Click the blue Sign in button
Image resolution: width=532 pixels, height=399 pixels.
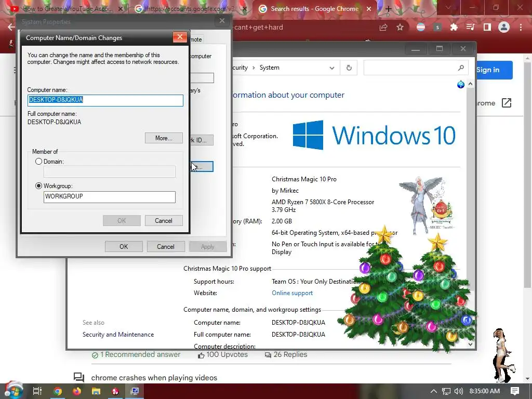point(495,70)
